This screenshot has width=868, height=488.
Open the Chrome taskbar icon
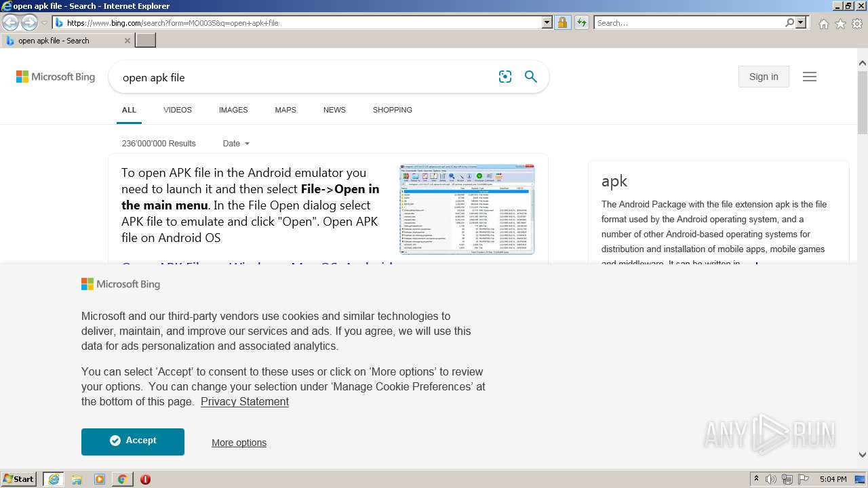(x=123, y=479)
